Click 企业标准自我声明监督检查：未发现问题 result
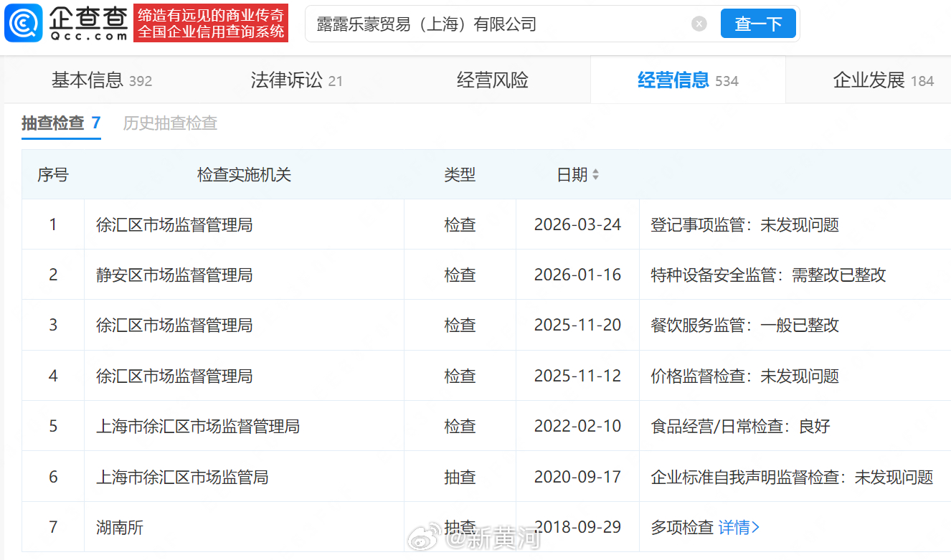951x560 pixels. point(792,477)
